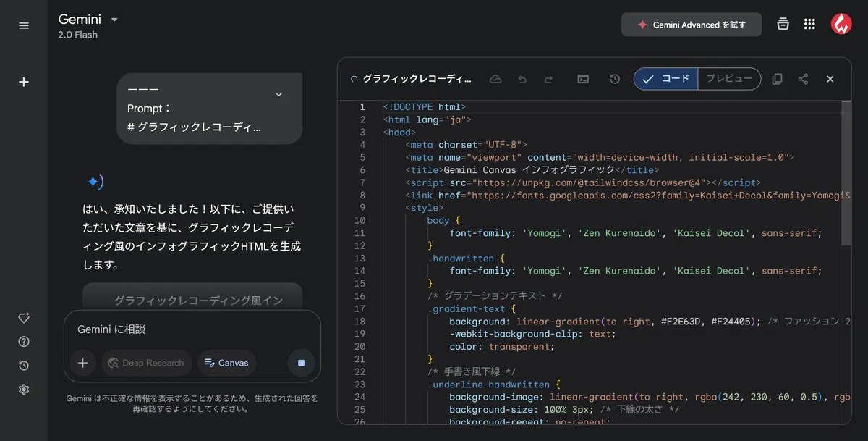Click the undo arrow in canvas toolbar

pos(522,79)
